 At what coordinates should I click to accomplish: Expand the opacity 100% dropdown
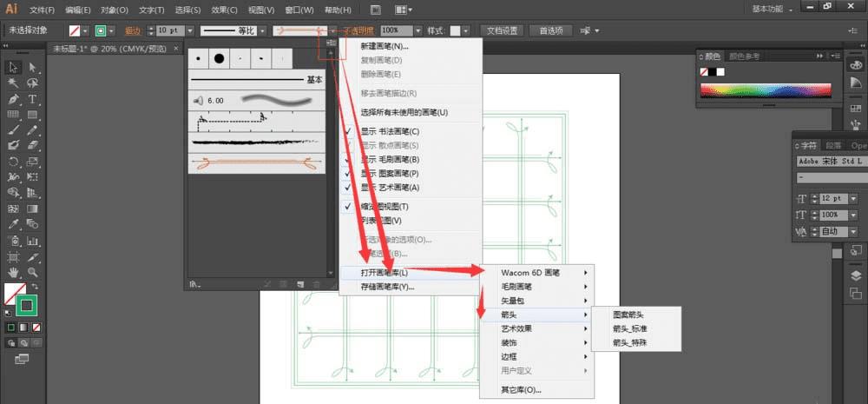pos(418,31)
